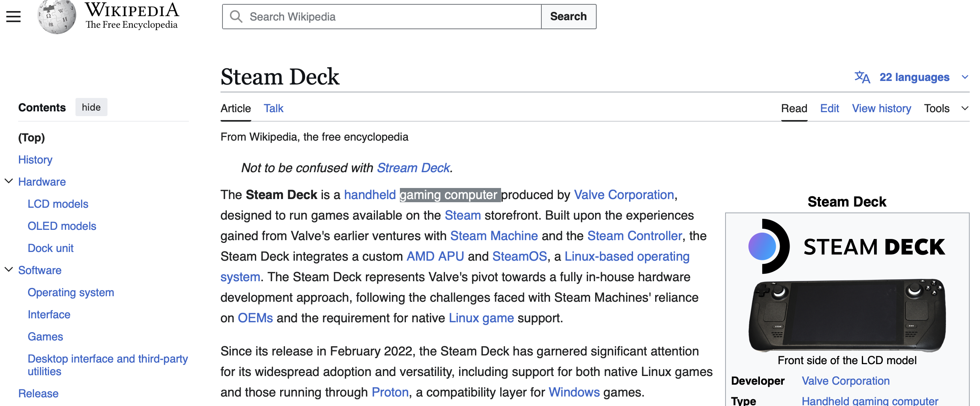Click the language translation icon
This screenshot has height=406, width=980.
(x=862, y=77)
